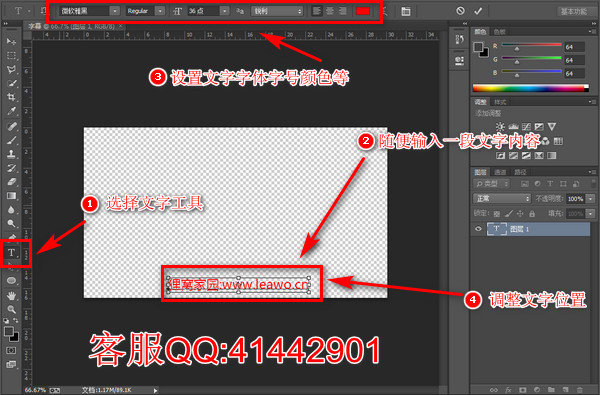Hide the 图层 1 text layer
The height and width of the screenshot is (395, 600).
(x=478, y=229)
